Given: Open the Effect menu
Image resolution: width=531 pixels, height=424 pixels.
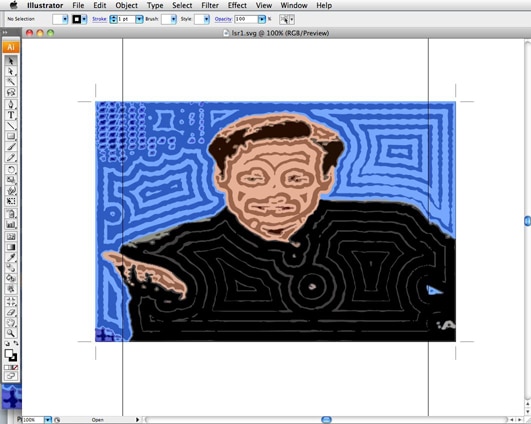Looking at the screenshot, I should pos(237,5).
